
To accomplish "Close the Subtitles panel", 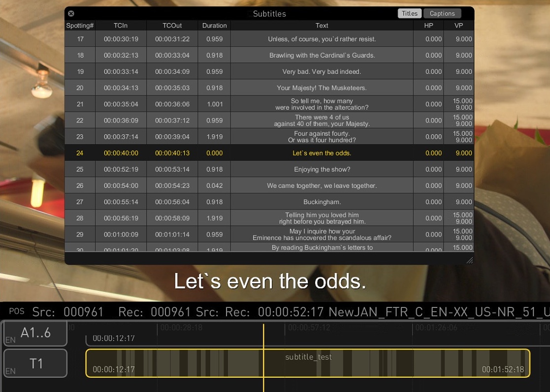I will coord(71,14).
